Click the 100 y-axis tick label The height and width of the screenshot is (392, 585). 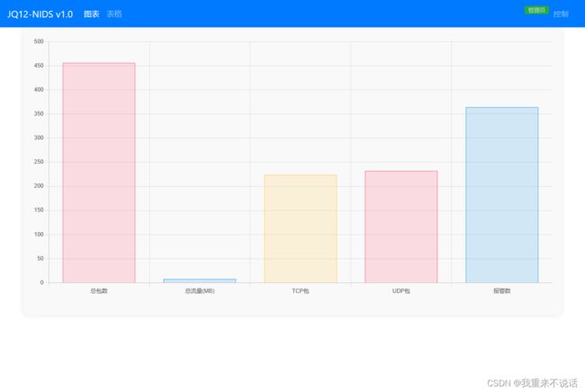coord(38,235)
